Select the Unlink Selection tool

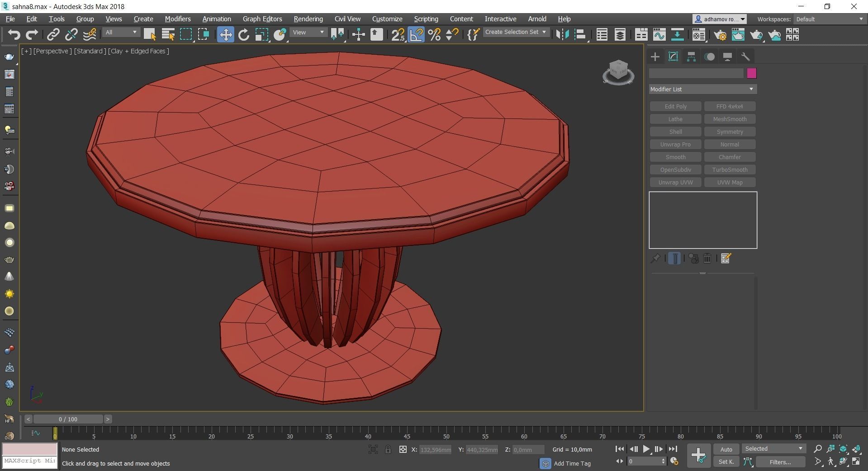pos(71,35)
